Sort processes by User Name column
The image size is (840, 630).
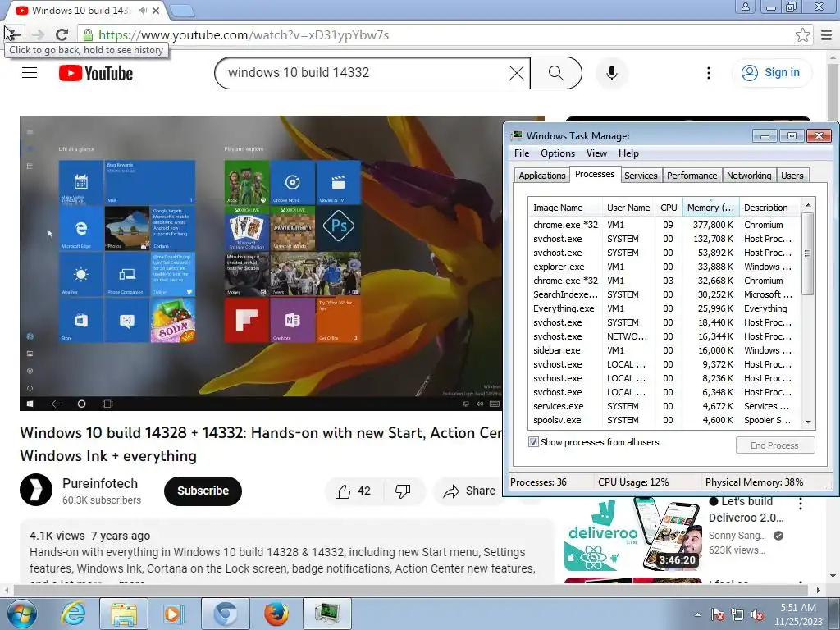pos(628,208)
